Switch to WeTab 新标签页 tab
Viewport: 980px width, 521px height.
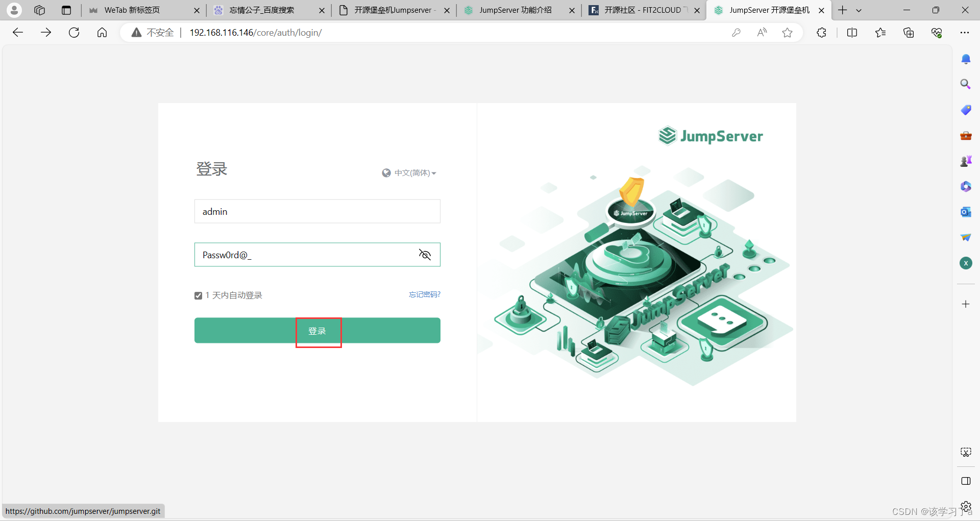(x=143, y=10)
